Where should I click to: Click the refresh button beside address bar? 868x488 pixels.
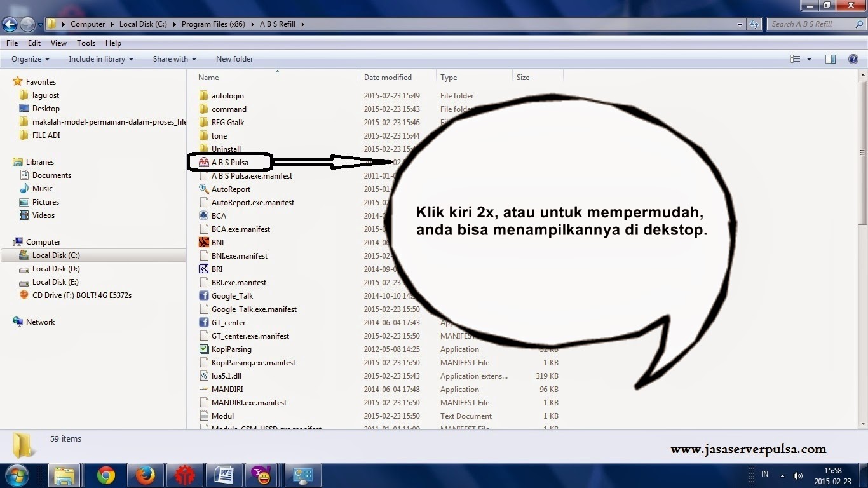coord(754,24)
